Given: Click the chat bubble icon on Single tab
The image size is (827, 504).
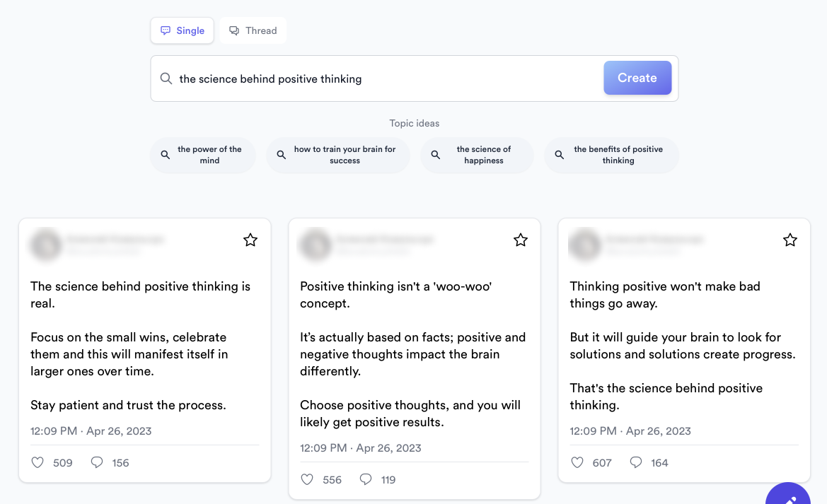Looking at the screenshot, I should 166,30.
